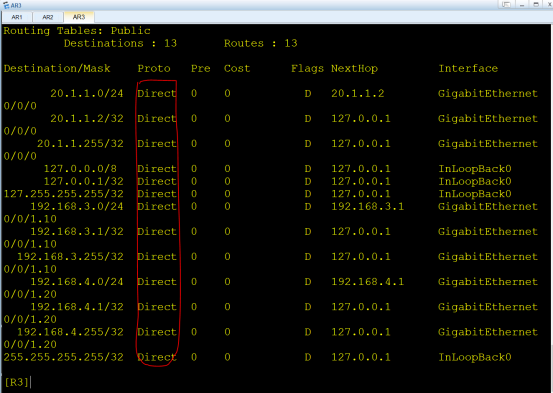The image size is (553, 393).
Task: Click the AR3 window title icon
Action: click(x=6, y=5)
